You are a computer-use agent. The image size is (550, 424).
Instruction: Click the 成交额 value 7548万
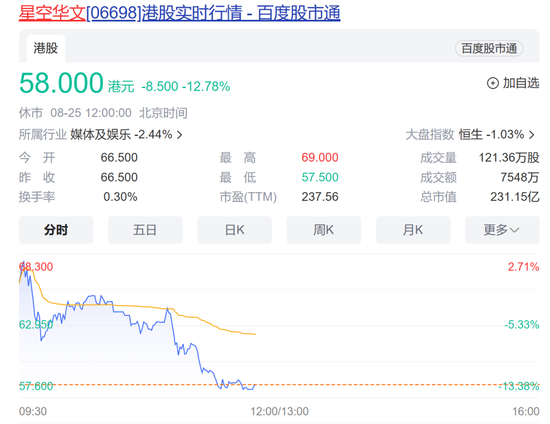pyautogui.click(x=520, y=177)
